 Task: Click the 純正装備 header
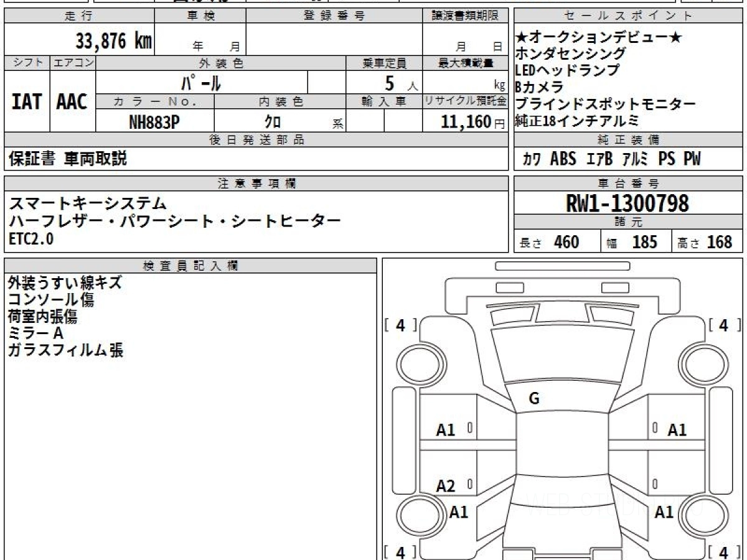628,140
